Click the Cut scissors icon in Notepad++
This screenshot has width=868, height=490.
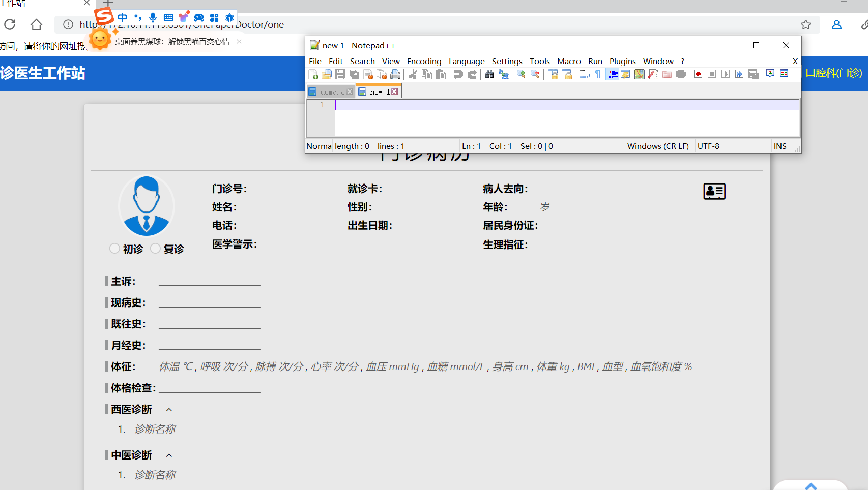(x=413, y=74)
